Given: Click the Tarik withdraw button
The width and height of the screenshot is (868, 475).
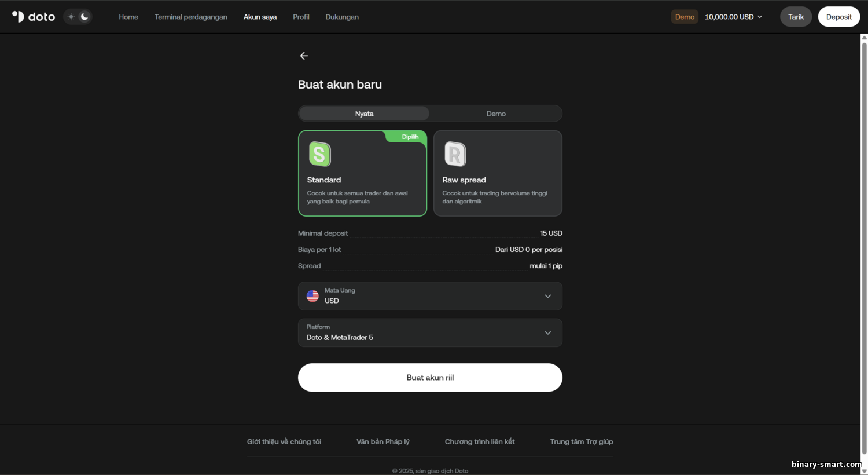Looking at the screenshot, I should (796, 17).
